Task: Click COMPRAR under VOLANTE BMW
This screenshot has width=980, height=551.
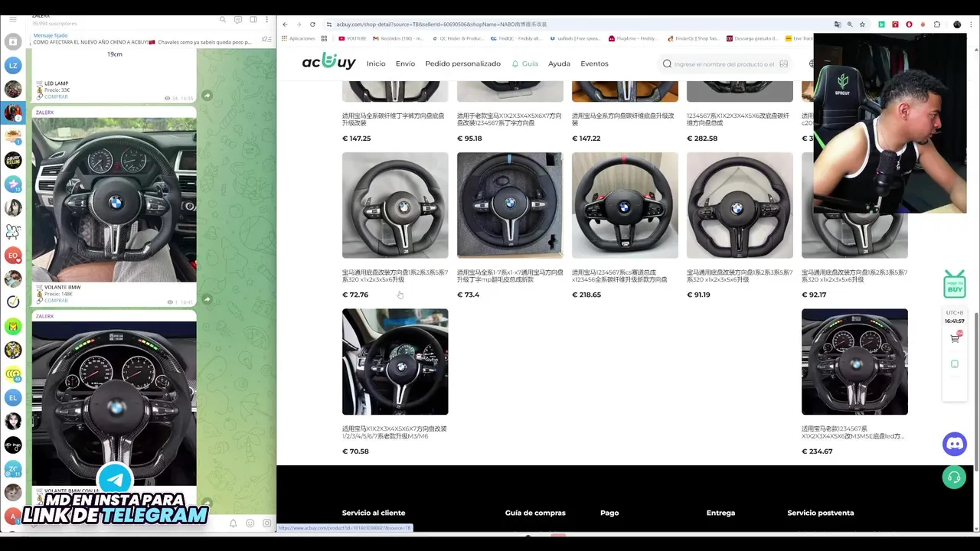Action: pos(56,301)
